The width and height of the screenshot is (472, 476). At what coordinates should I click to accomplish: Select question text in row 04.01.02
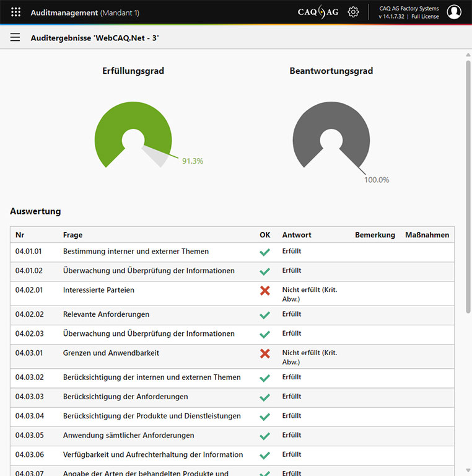click(149, 271)
